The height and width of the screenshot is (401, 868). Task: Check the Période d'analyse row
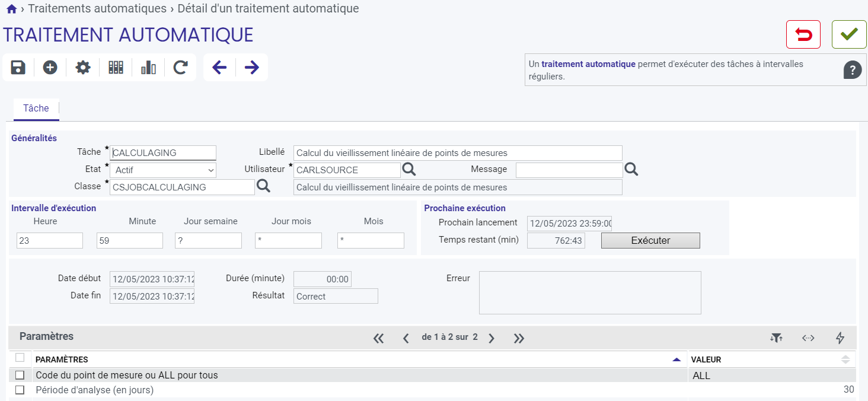pyautogui.click(x=20, y=390)
